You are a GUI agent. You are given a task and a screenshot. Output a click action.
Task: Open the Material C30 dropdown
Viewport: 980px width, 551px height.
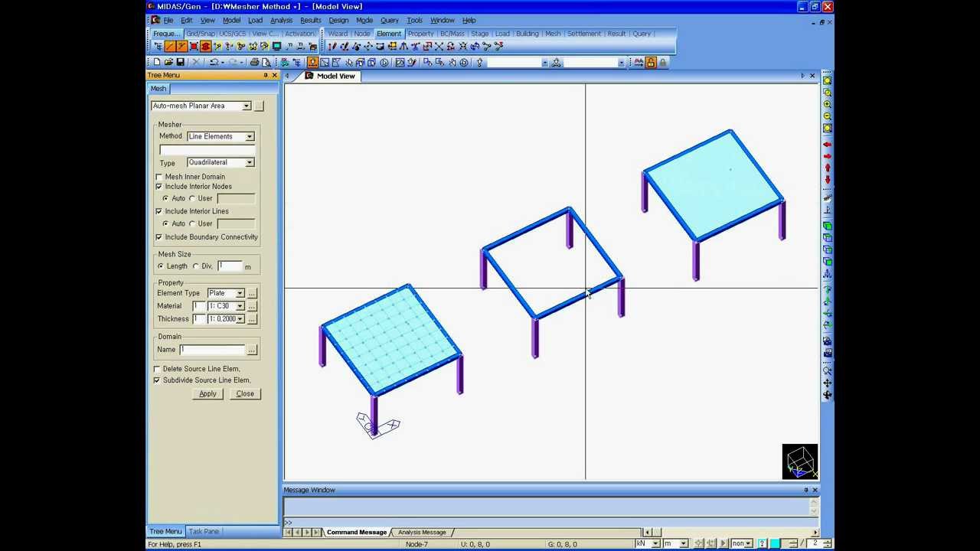pos(240,306)
